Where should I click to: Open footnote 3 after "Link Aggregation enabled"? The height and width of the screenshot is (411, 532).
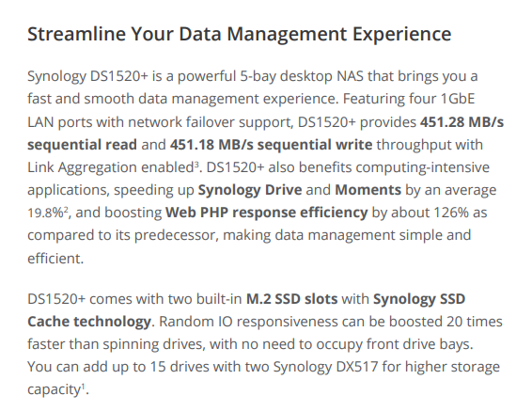pyautogui.click(x=196, y=164)
